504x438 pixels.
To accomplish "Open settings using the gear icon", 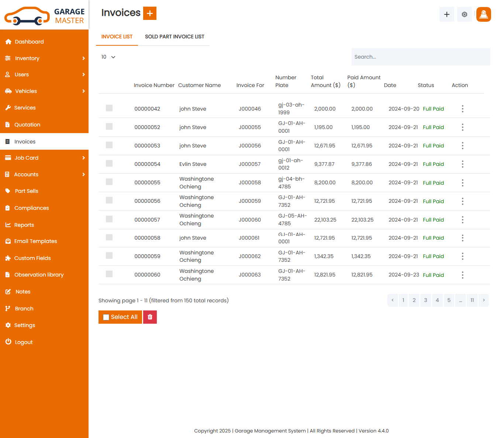I will coord(464,14).
